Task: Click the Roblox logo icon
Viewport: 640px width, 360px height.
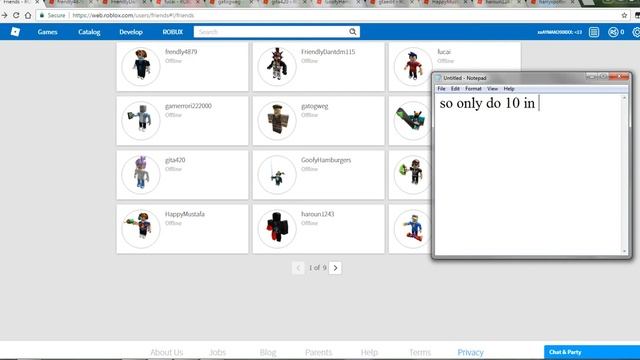Action: [x=15, y=32]
